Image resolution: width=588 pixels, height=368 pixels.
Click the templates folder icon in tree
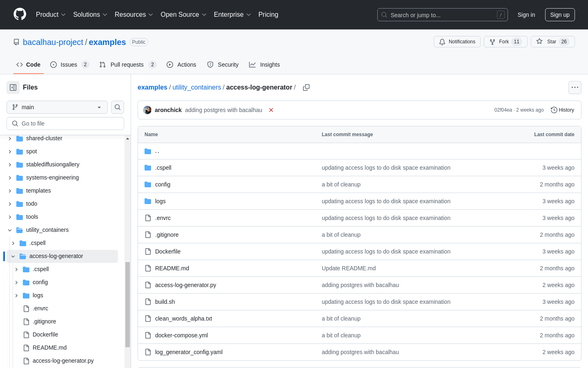(x=20, y=191)
